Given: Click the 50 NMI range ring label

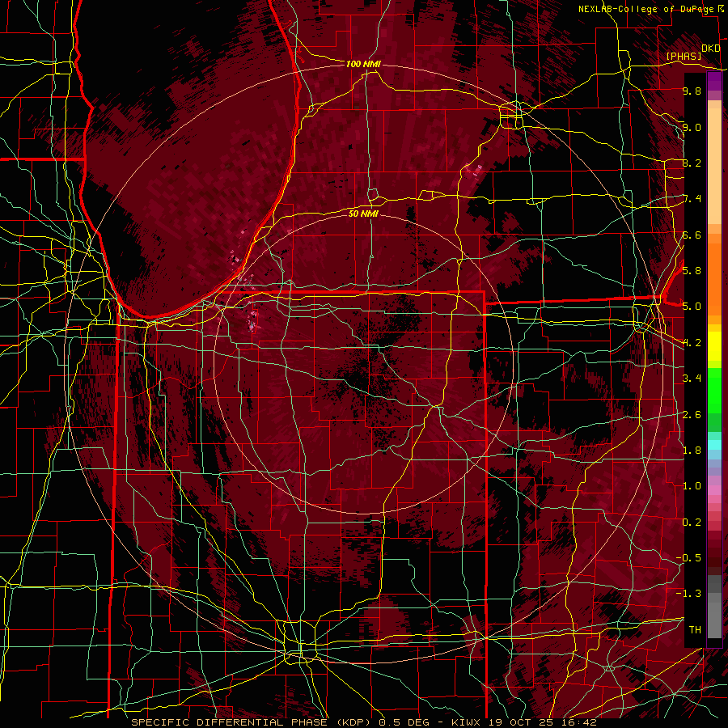Looking at the screenshot, I should [x=363, y=214].
